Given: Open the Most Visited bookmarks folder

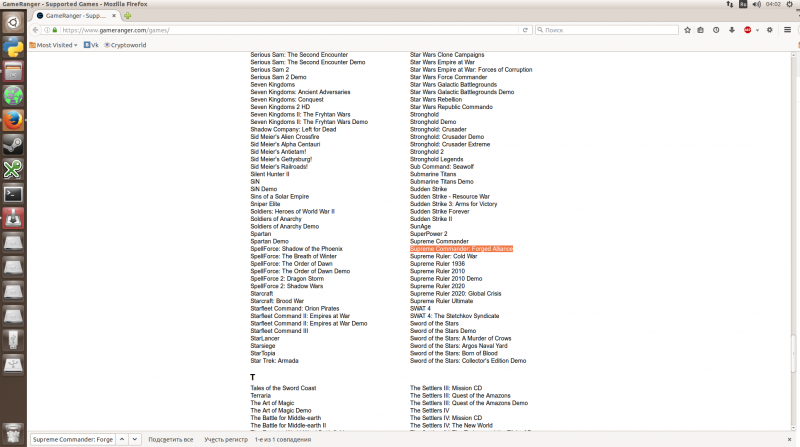Looking at the screenshot, I should click(x=53, y=45).
